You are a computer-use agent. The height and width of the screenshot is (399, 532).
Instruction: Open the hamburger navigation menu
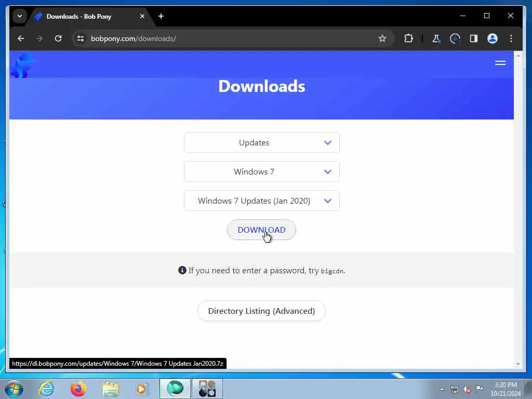pyautogui.click(x=500, y=63)
